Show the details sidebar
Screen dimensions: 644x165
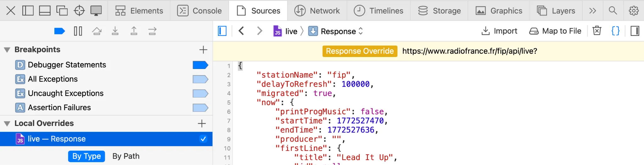[635, 31]
